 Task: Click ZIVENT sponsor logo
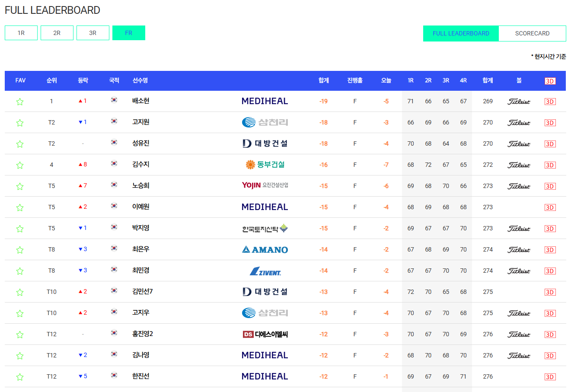point(265,271)
